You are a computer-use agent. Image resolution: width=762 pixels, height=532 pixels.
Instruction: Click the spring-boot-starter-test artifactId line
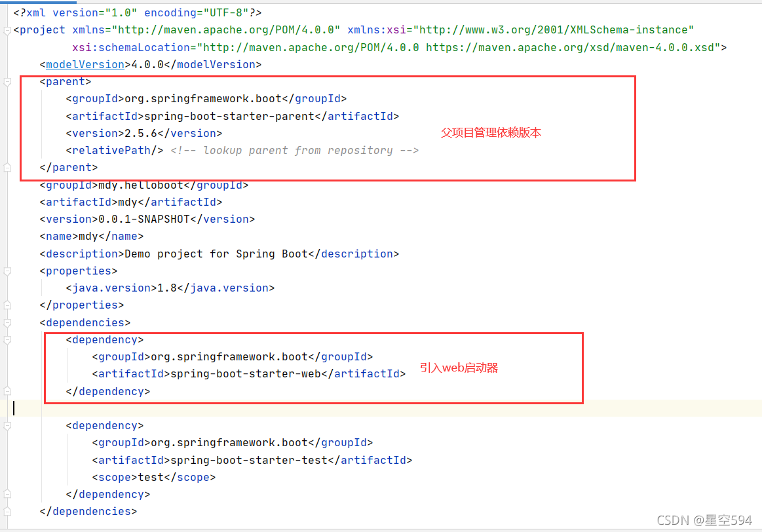[252, 460]
